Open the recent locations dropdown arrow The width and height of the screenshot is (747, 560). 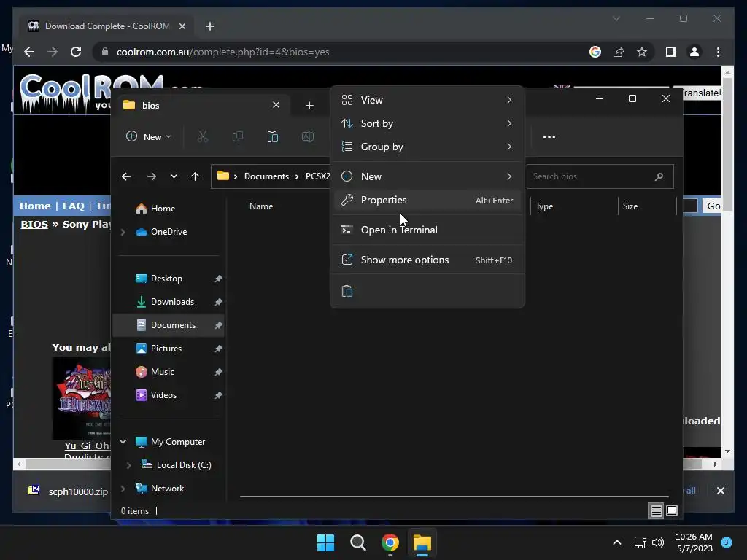[x=174, y=176]
